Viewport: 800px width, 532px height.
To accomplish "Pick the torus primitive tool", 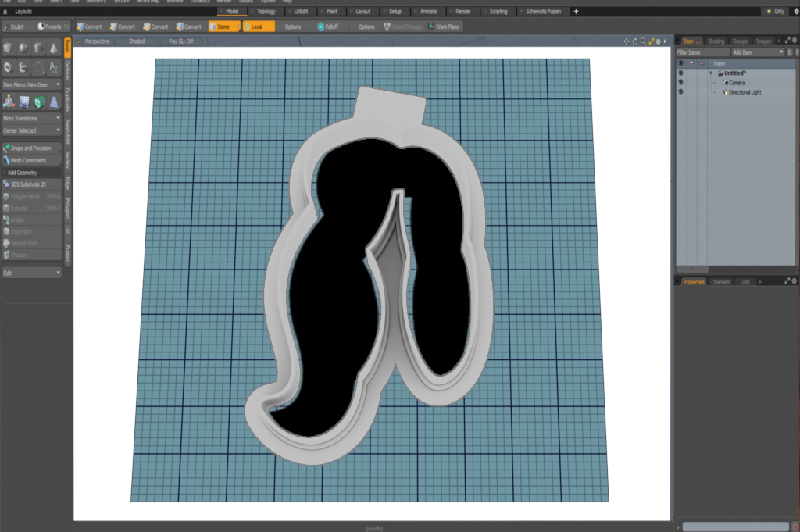I will 9,68.
